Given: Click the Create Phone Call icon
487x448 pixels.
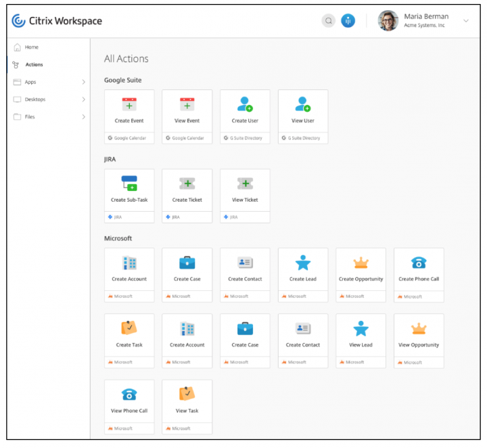Looking at the screenshot, I should tap(419, 263).
